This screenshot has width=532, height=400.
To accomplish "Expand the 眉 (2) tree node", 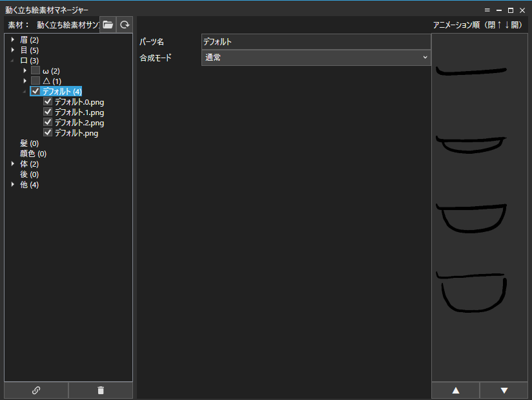I will 12,39.
